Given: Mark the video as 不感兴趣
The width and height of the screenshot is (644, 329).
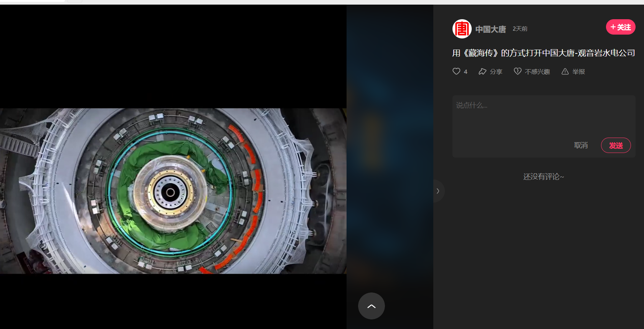Looking at the screenshot, I should (x=532, y=71).
